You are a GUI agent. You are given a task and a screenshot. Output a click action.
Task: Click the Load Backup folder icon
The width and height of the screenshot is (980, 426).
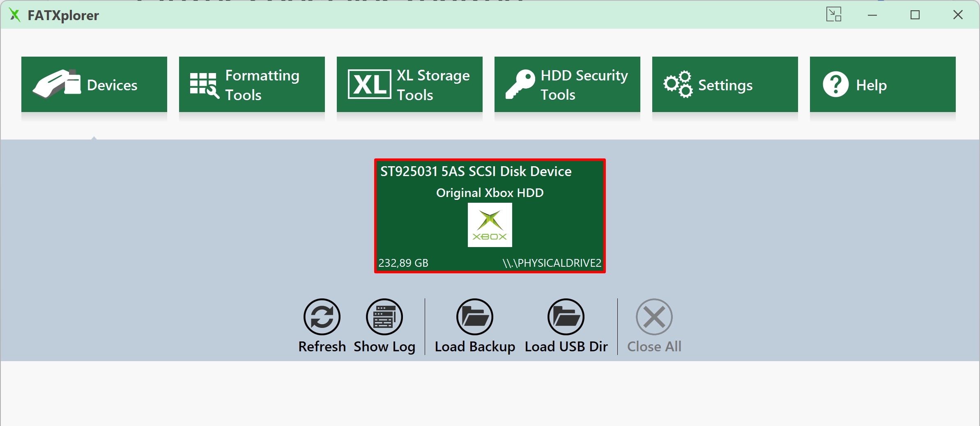coord(475,317)
